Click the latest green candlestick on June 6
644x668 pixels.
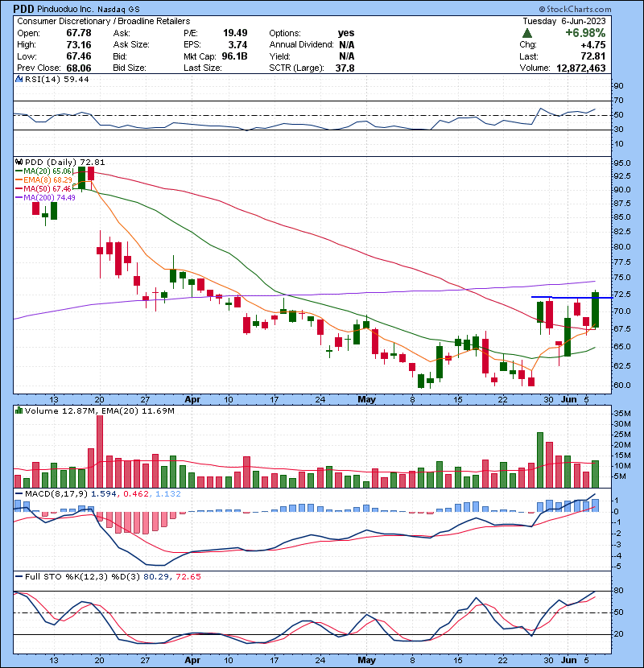(595, 310)
